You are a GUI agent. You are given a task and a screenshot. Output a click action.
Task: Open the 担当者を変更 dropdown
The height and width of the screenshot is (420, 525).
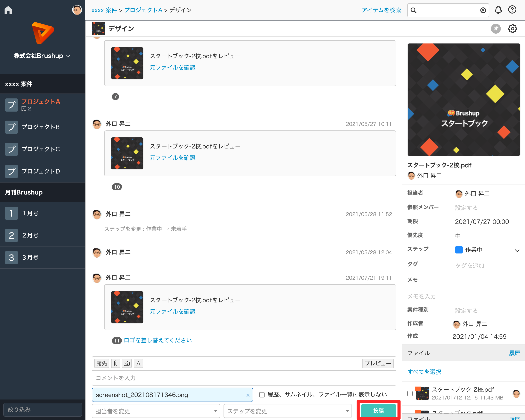coord(156,411)
